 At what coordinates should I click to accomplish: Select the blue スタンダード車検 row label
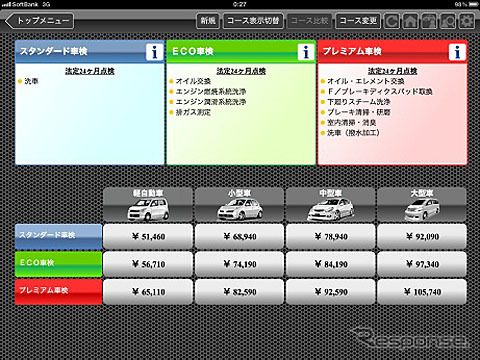(x=58, y=237)
